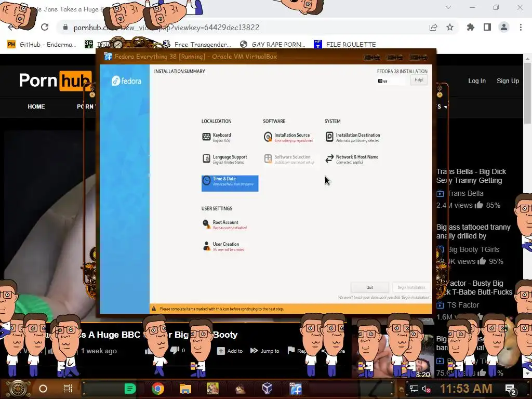Open Keyboard layout settings in Fedora installer
The image size is (532, 399).
[217, 137]
